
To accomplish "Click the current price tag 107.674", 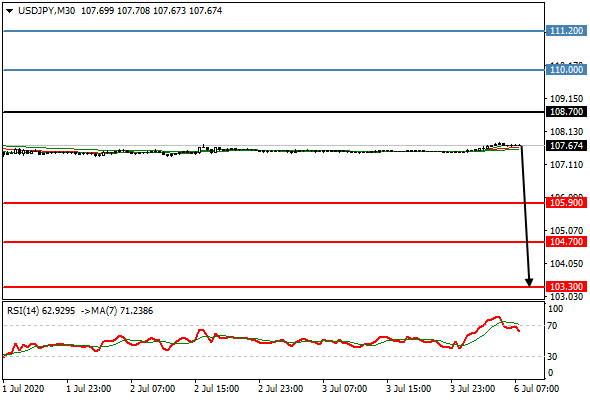I will click(x=566, y=146).
